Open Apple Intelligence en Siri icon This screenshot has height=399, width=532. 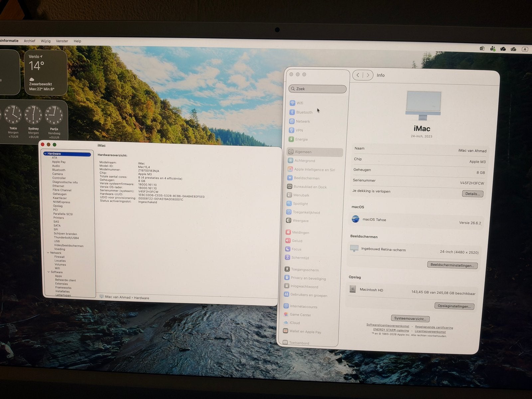290,169
